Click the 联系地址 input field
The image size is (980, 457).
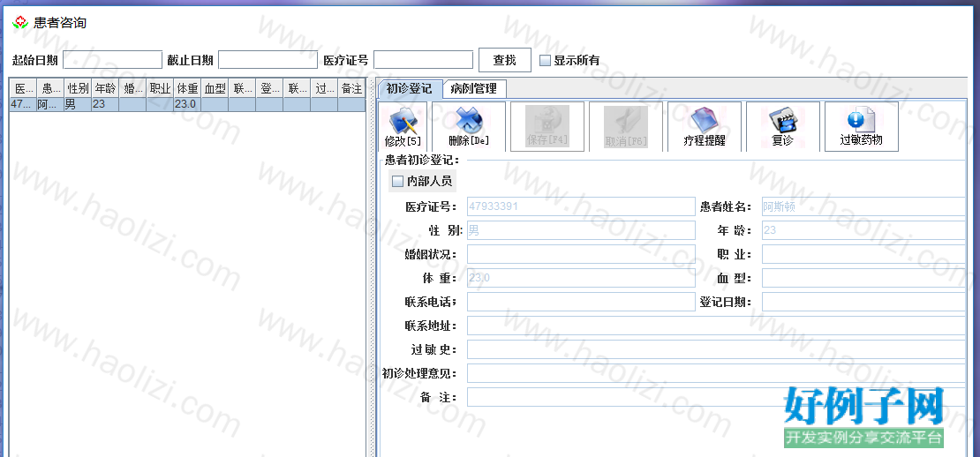coord(716,326)
